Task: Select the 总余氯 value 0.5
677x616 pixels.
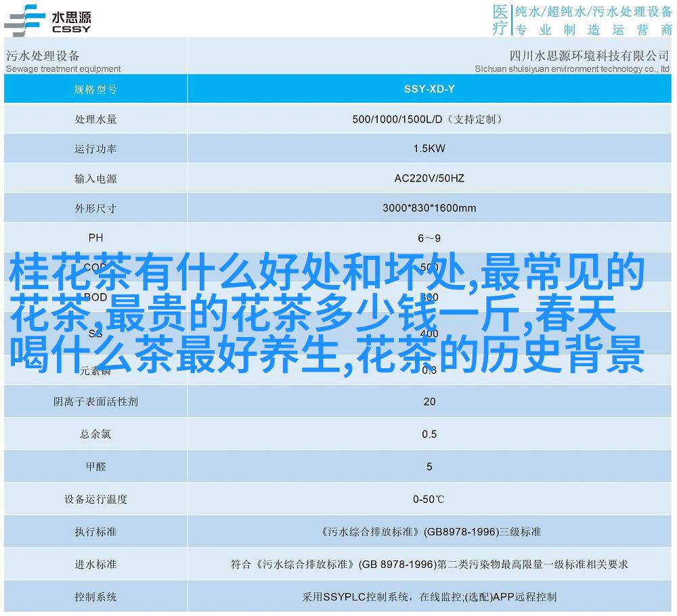Action: pos(429,434)
